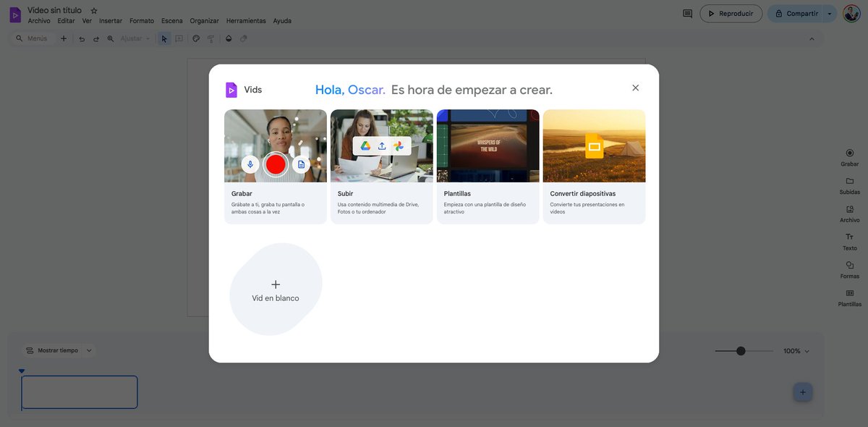868x427 pixels.
Task: Choose the Subir option card
Action: coord(382,166)
